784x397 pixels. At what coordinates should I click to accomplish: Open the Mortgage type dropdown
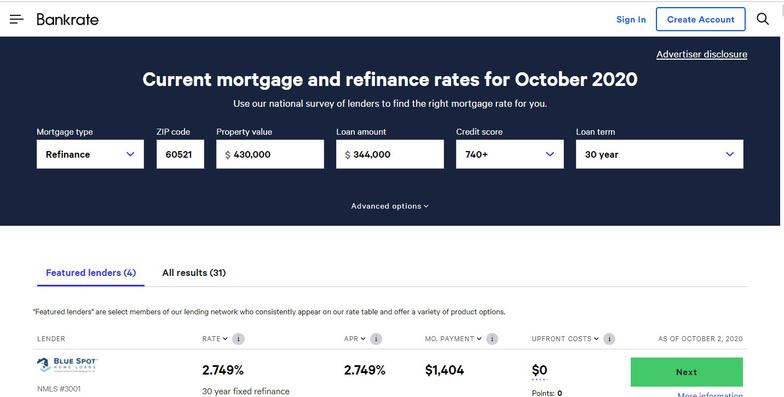coord(90,154)
